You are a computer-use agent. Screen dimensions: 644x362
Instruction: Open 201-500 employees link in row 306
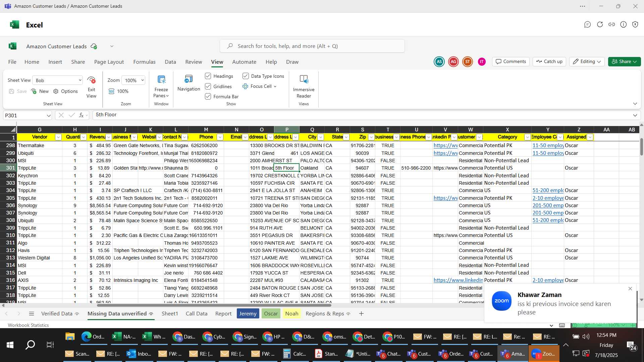(x=548, y=205)
